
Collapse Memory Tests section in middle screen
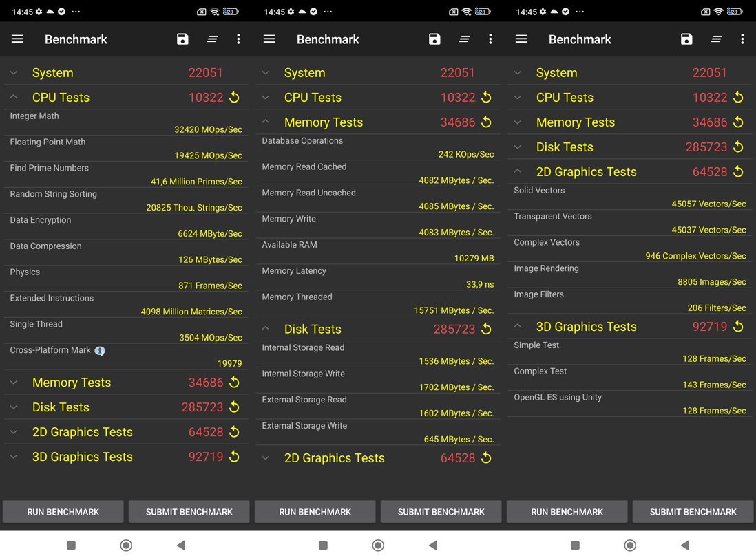pos(266,122)
